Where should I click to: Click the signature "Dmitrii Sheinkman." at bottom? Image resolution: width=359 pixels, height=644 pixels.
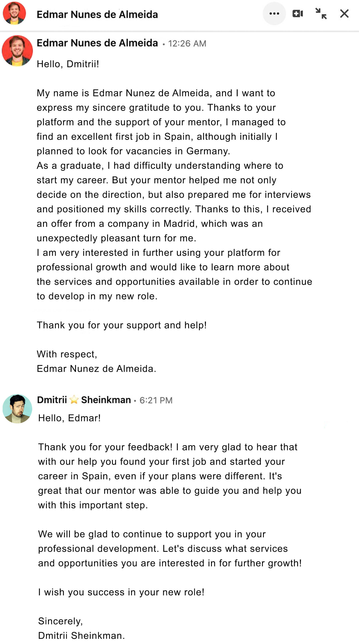81,636
